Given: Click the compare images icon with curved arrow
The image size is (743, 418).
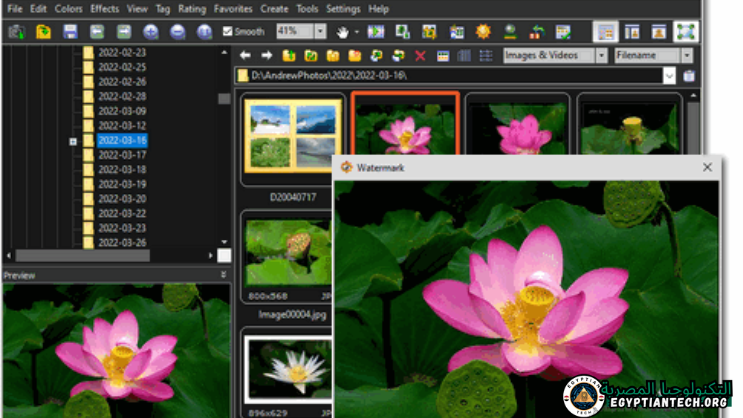Looking at the screenshot, I should 537,32.
